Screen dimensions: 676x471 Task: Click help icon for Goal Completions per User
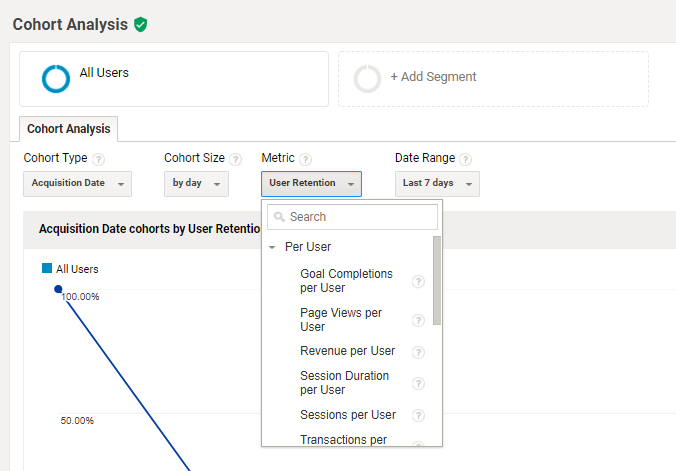tap(419, 282)
